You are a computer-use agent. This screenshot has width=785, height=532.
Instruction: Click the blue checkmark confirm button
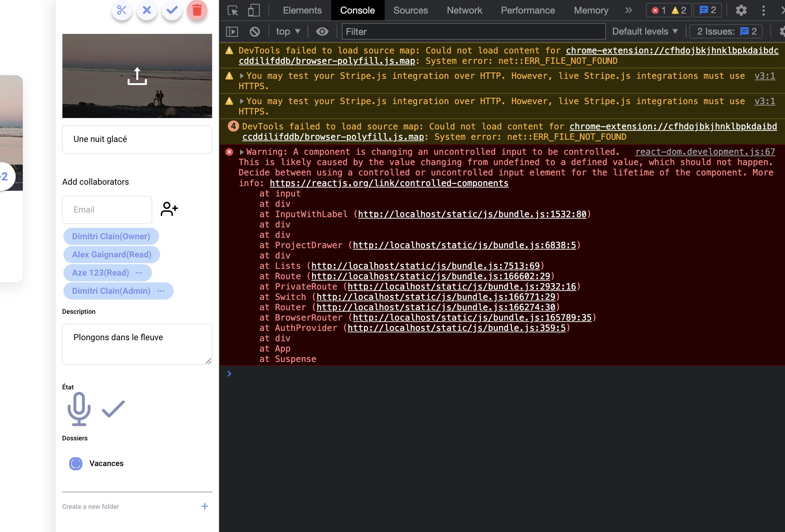tap(172, 10)
